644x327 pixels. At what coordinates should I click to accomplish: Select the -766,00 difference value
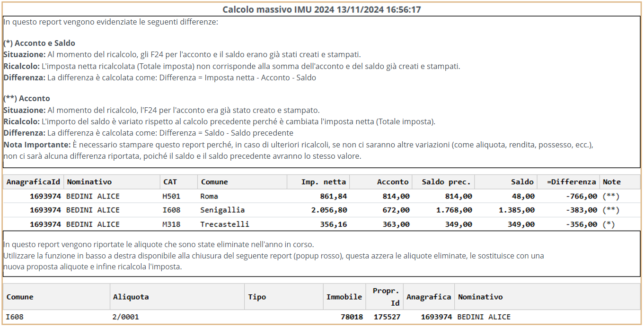(x=582, y=196)
